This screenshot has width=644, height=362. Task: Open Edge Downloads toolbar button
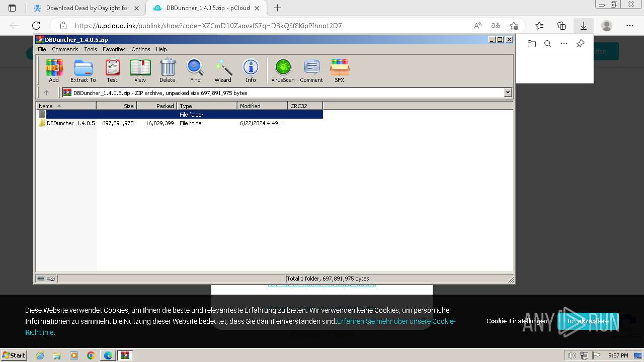[x=583, y=26]
